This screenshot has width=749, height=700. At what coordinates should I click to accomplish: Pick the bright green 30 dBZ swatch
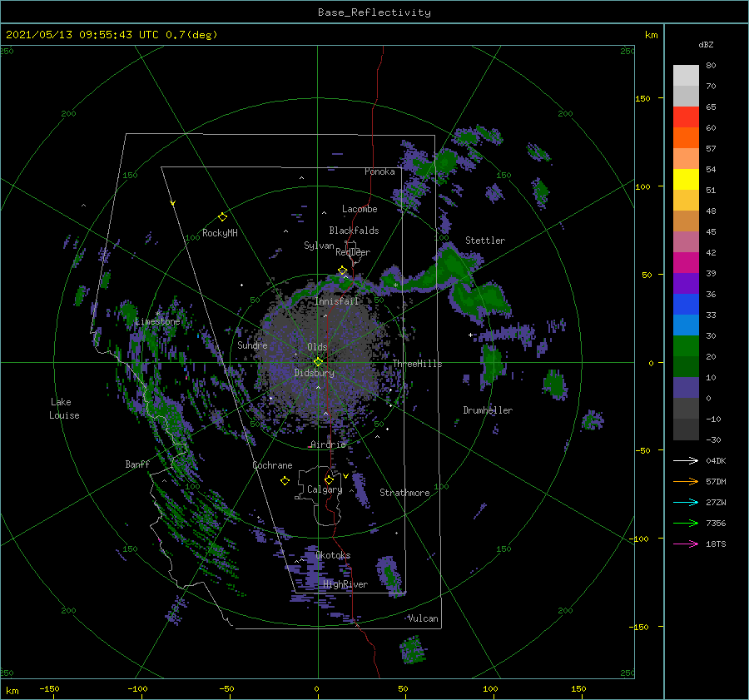tap(686, 346)
